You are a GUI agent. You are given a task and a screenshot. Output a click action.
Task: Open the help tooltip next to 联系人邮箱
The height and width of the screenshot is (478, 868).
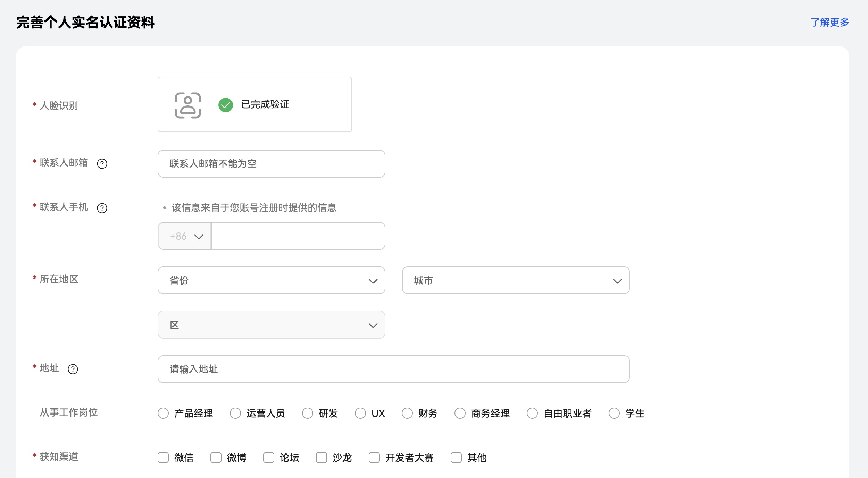pyautogui.click(x=102, y=164)
